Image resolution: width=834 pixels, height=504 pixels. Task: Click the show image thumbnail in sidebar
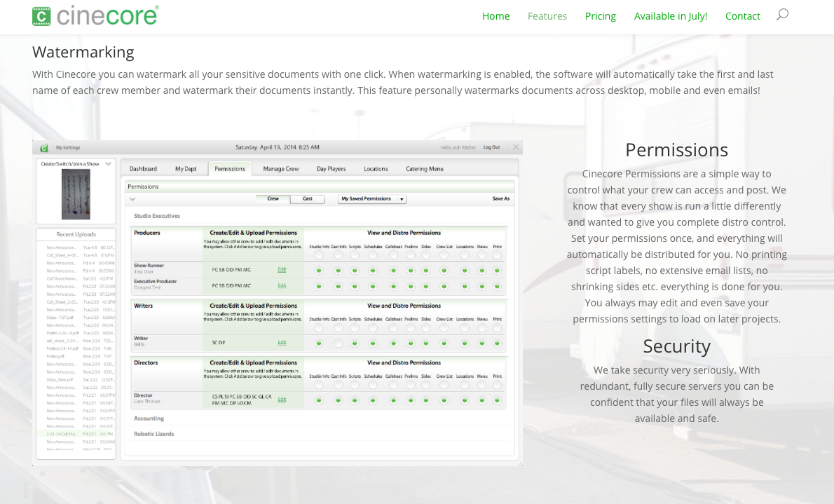76,194
